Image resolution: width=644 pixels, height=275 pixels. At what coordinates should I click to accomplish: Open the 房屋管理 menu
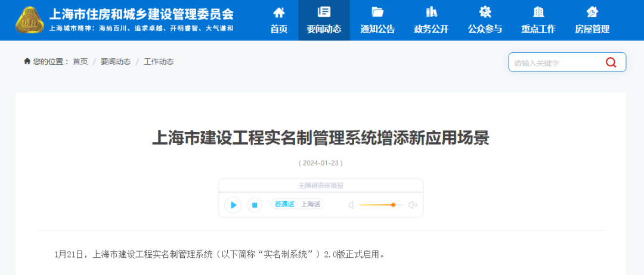[x=592, y=20]
